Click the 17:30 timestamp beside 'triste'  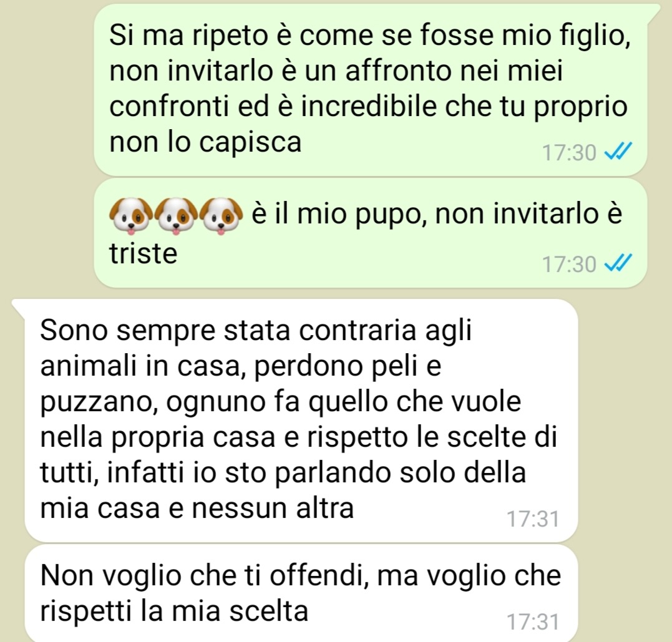569,264
